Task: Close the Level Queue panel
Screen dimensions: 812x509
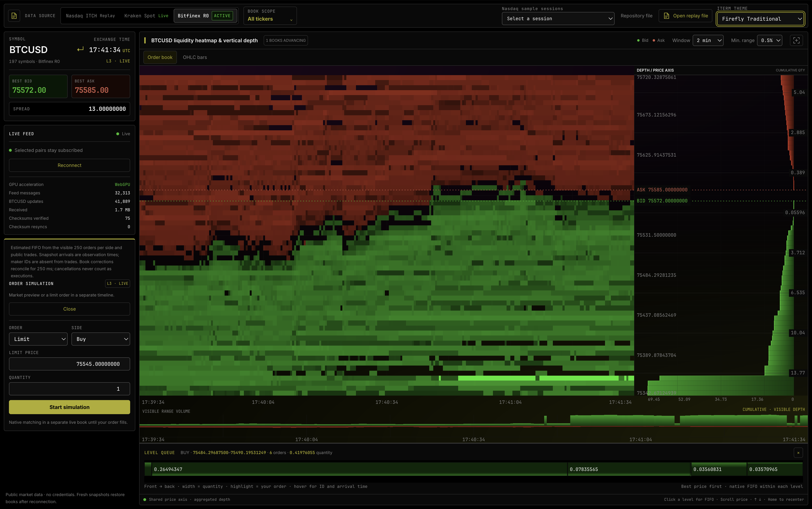Action: [x=798, y=453]
